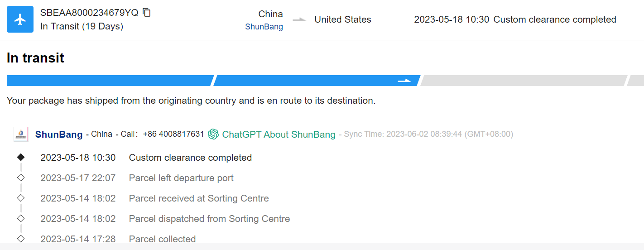Click the In Transit (19 Days) status
The image size is (644, 250).
click(x=82, y=26)
